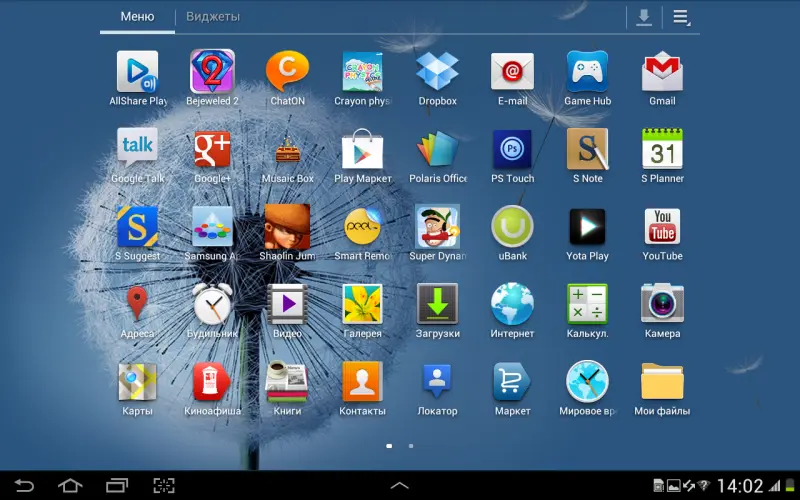Open the downloaded apps view
This screenshot has width=800, height=500.
pyautogui.click(x=644, y=17)
